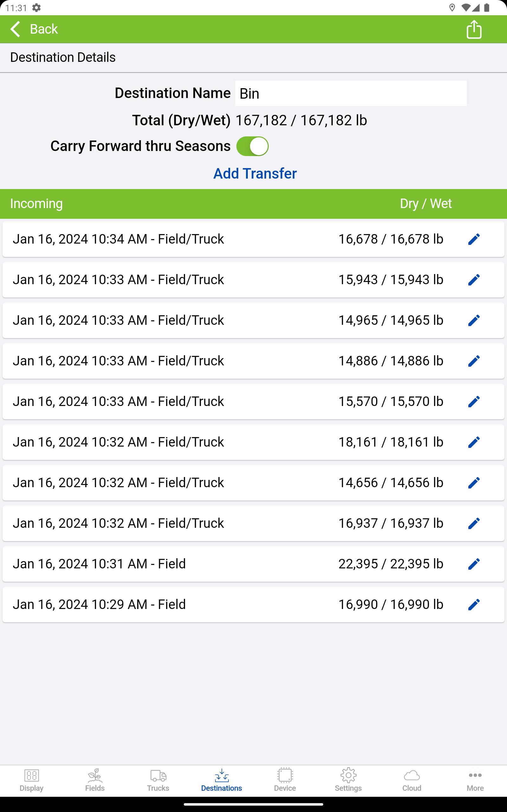This screenshot has height=812, width=507.
Task: Edit the 14,656 lb transfer record
Action: 474,483
